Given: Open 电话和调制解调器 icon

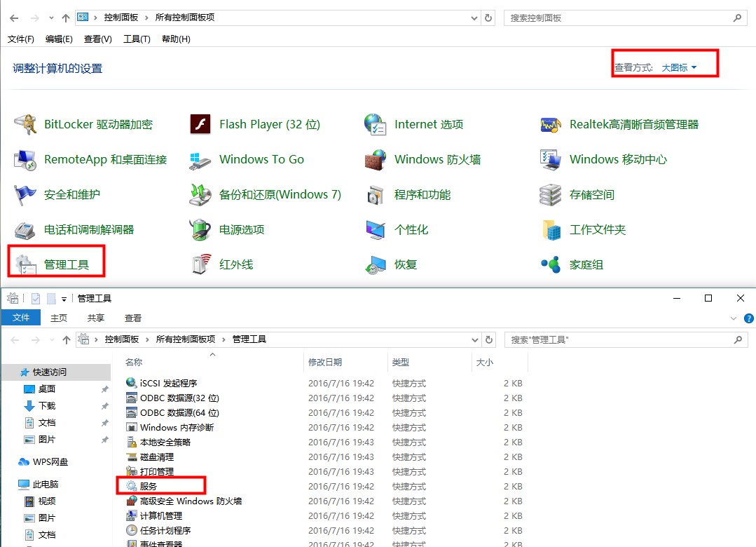Looking at the screenshot, I should pyautogui.click(x=25, y=230).
